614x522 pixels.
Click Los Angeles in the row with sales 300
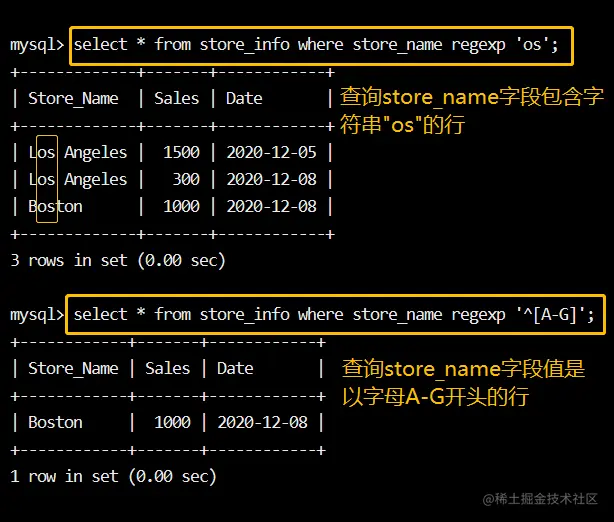point(78,180)
